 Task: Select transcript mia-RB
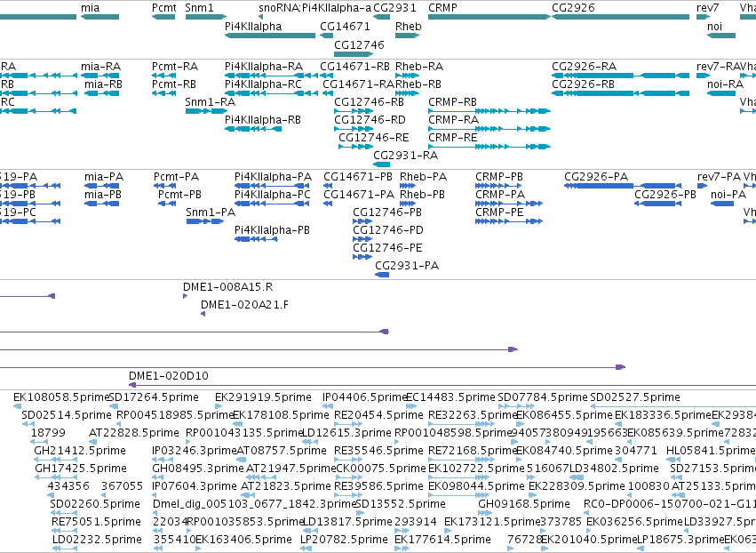pos(102,93)
